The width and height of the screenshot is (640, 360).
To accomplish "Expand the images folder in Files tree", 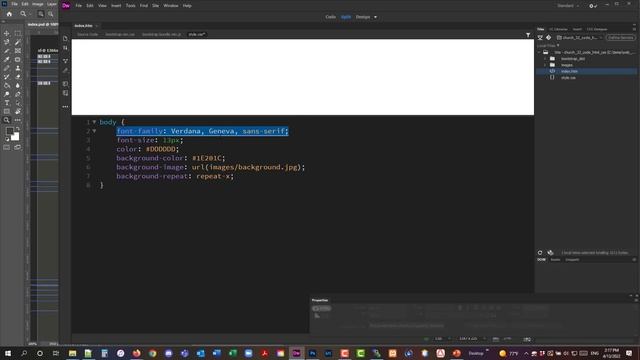I will (x=545, y=65).
